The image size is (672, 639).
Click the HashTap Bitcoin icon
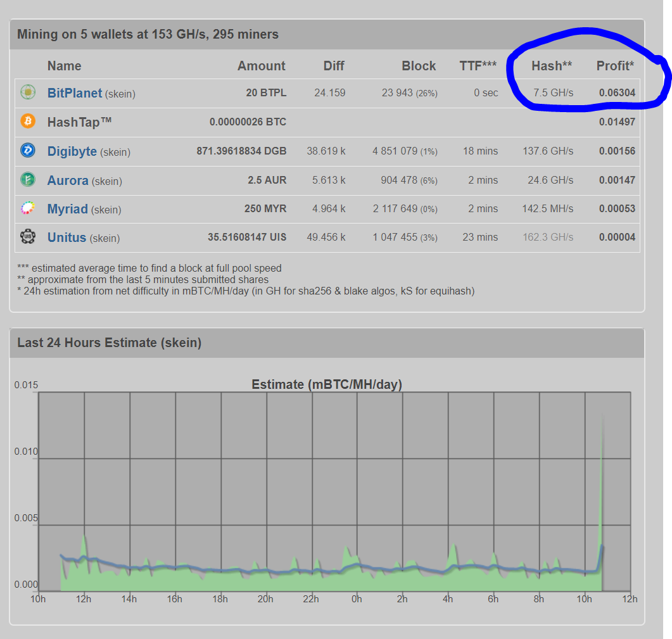29,122
